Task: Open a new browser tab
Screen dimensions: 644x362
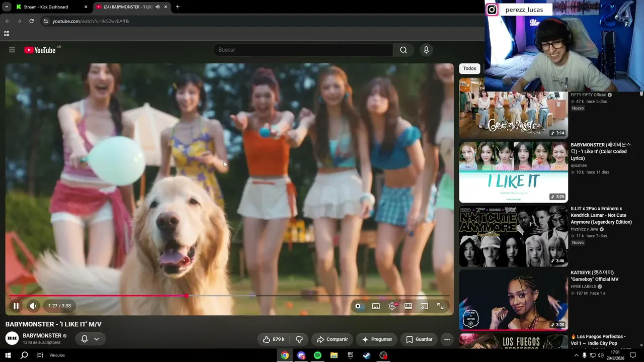Action: click(x=178, y=7)
